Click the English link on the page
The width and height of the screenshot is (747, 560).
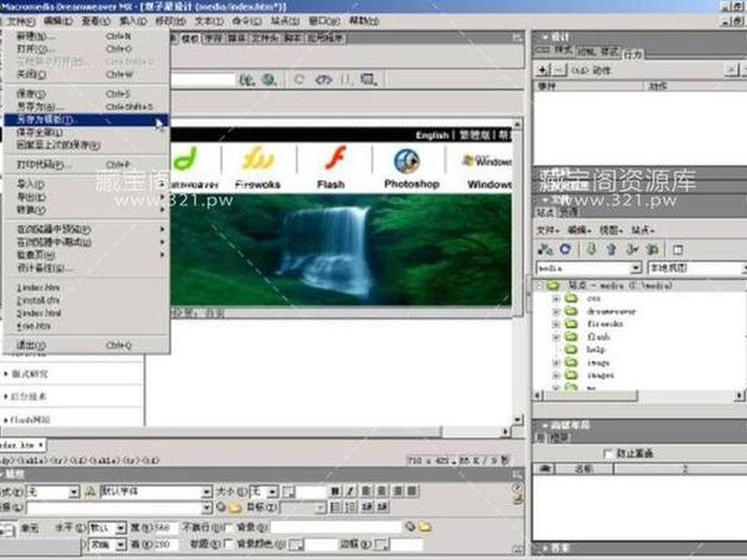431,135
